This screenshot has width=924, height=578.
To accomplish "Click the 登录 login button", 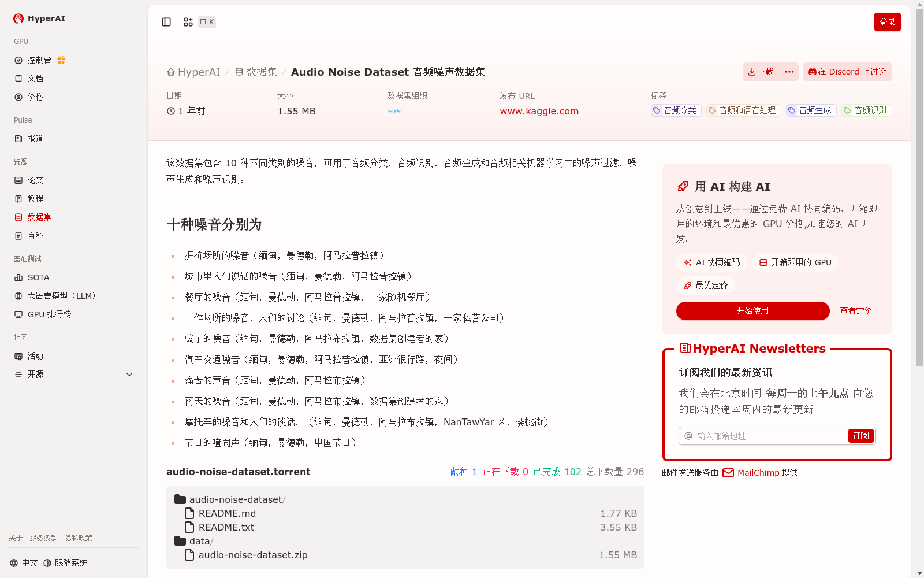I will 887,22.
